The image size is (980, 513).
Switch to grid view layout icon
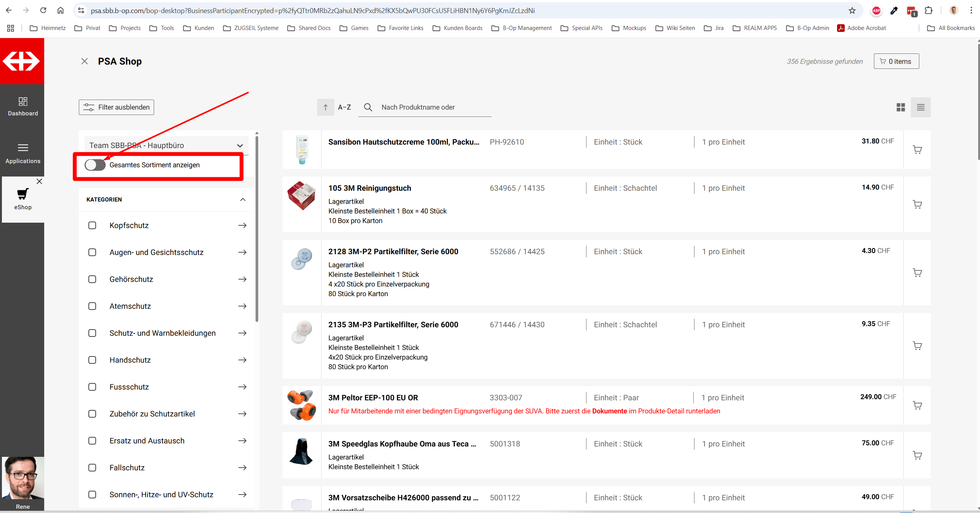pyautogui.click(x=900, y=107)
